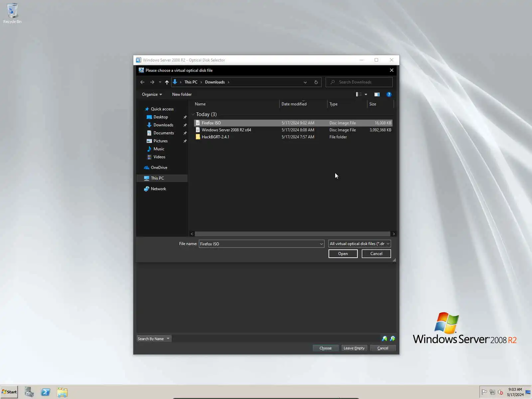
Task: Go to previous search match icon
Action: pos(384,339)
